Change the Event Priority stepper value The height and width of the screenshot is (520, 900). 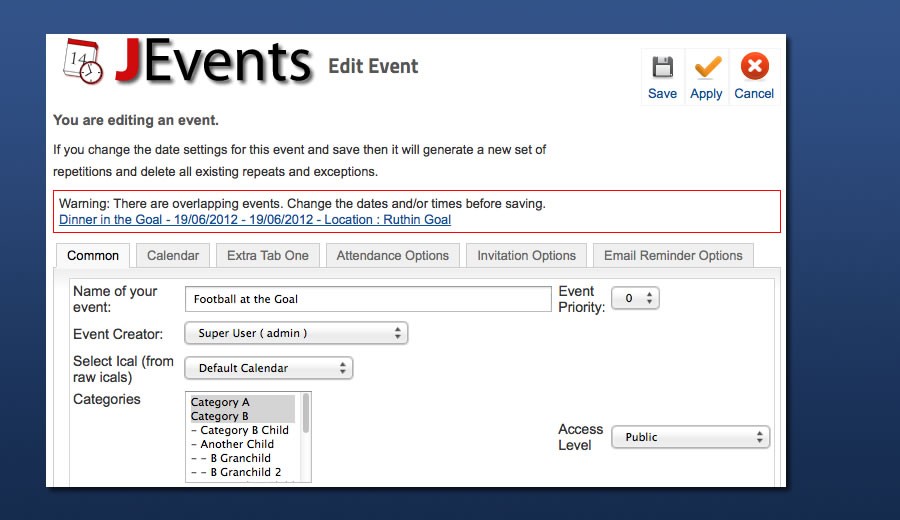tap(650, 298)
